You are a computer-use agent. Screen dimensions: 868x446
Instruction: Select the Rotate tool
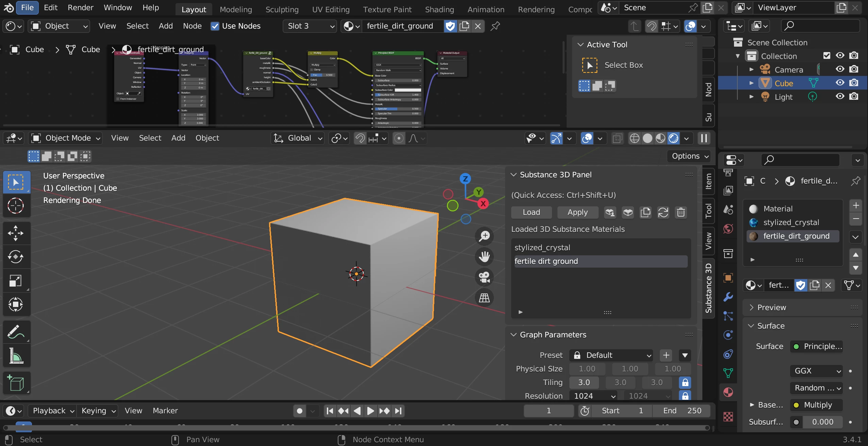(16, 257)
